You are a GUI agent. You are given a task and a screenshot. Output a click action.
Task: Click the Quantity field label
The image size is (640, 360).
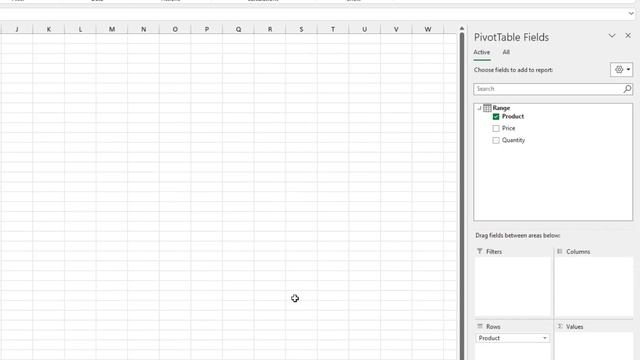tap(513, 140)
